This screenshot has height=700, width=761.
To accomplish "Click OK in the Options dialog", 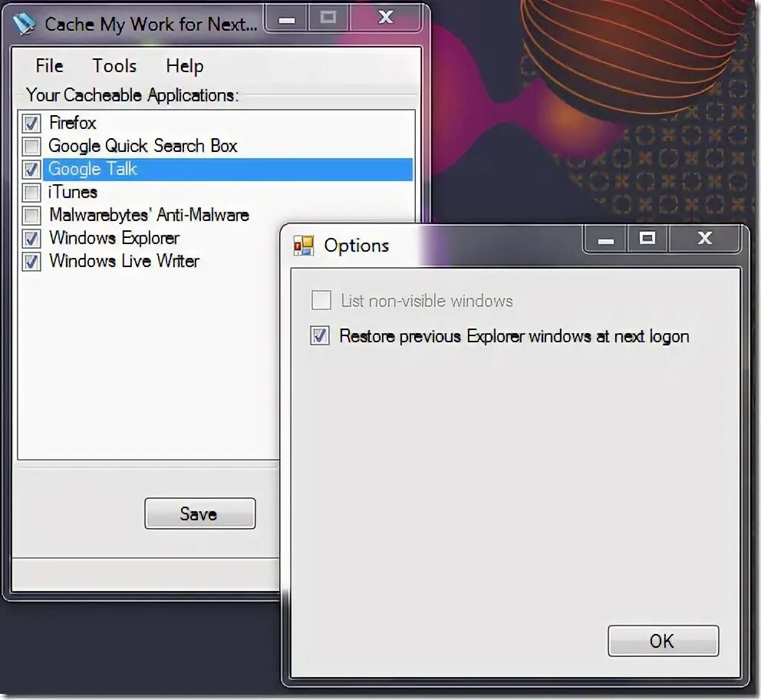I will click(x=663, y=641).
